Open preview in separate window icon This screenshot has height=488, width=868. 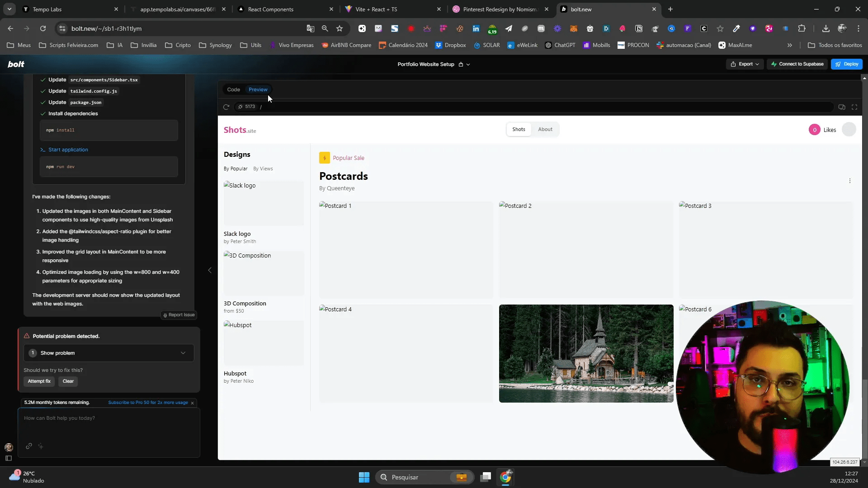tap(842, 107)
